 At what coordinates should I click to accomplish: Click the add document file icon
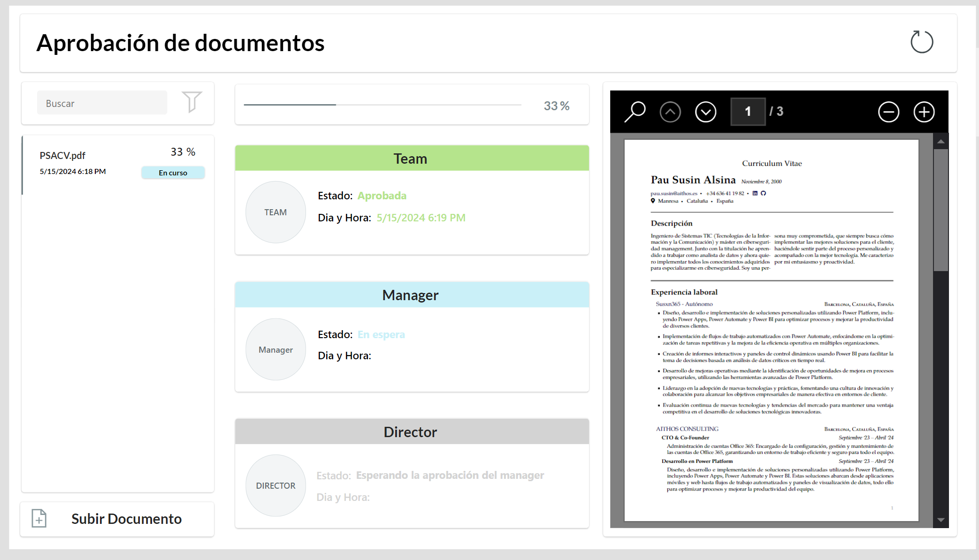point(39,518)
